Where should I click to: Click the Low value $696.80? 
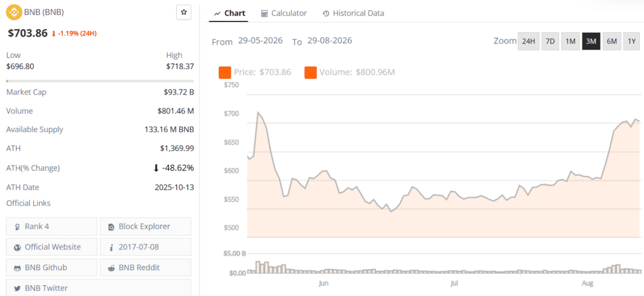[20, 66]
